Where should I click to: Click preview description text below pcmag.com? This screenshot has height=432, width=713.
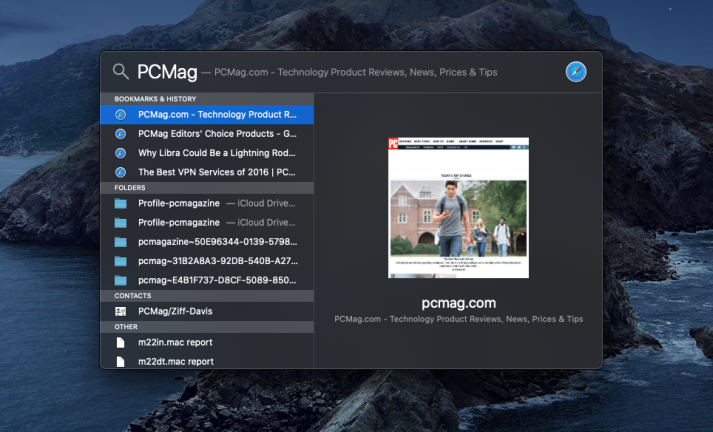pyautogui.click(x=458, y=319)
